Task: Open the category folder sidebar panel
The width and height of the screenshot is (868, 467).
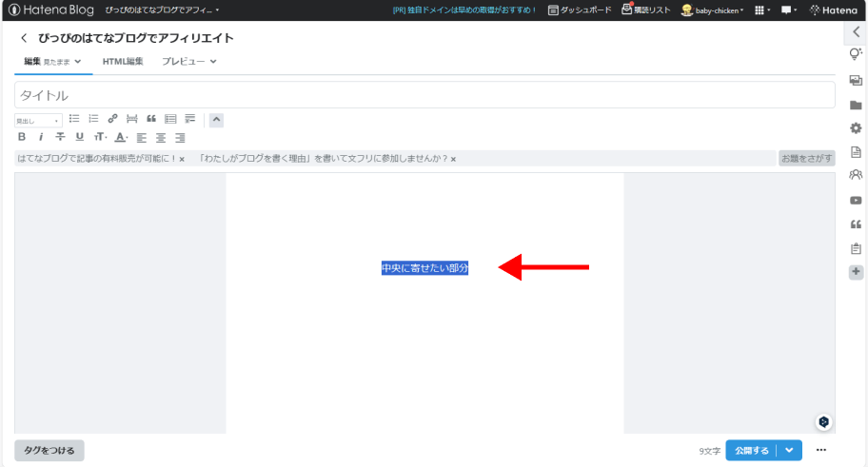Action: 856,106
